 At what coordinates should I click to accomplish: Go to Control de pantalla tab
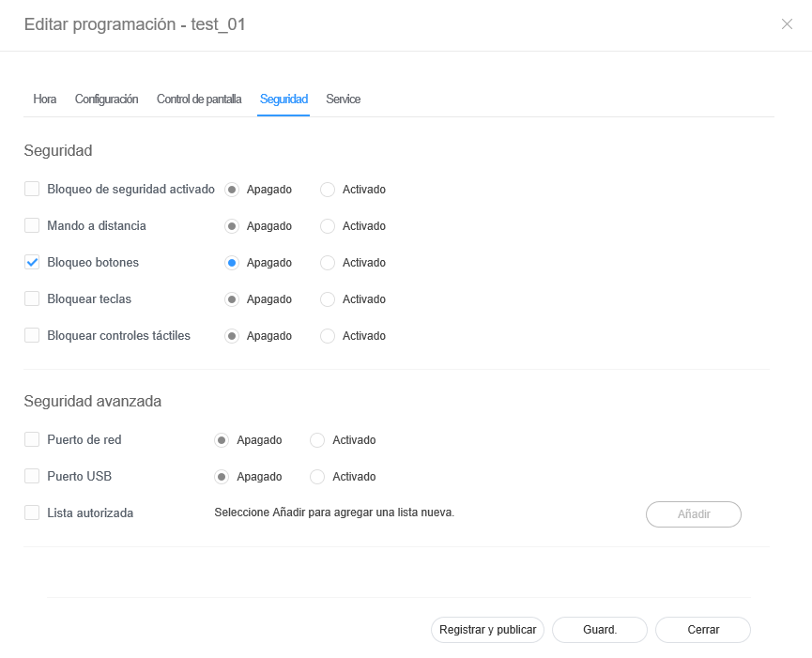199,99
